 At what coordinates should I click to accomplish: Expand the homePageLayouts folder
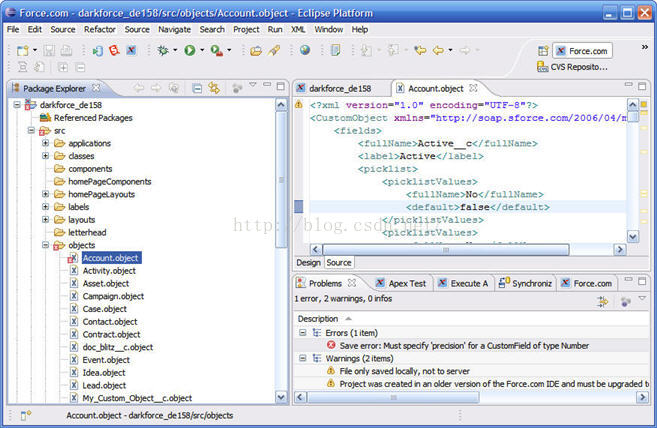[x=45, y=194]
